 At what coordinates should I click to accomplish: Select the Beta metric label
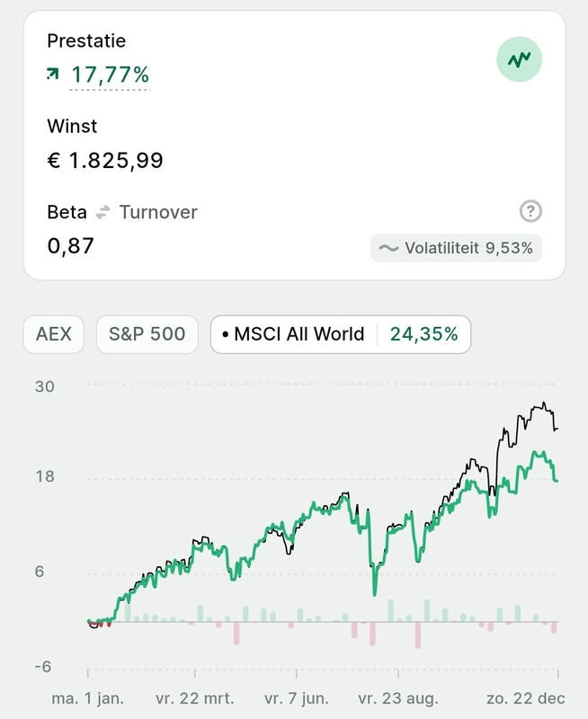click(67, 213)
